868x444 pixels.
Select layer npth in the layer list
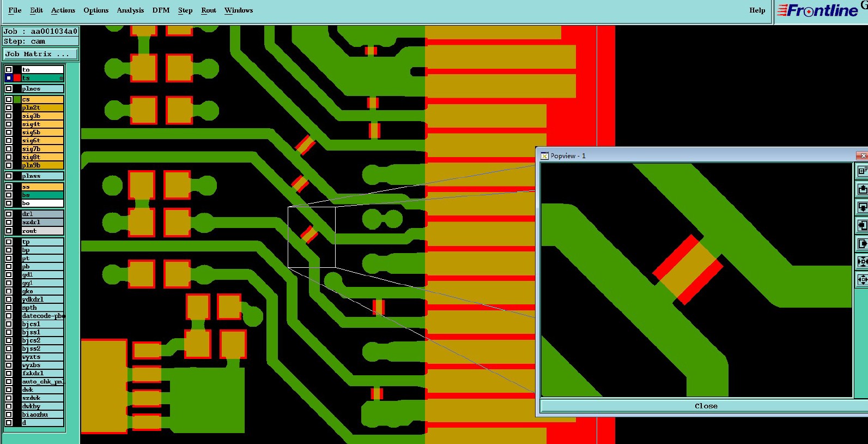point(43,308)
